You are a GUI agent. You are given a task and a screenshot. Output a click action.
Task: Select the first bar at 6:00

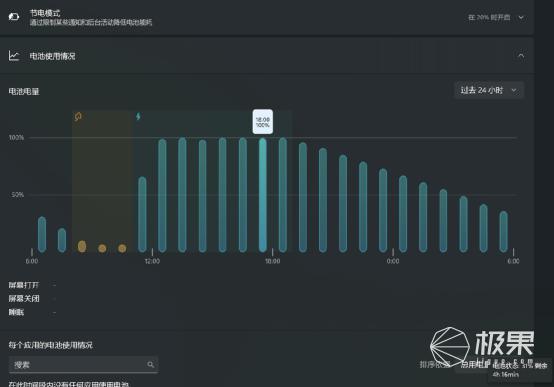42,234
